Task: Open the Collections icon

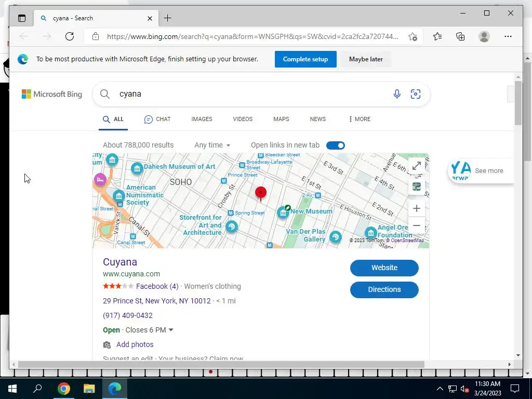Action: point(460,36)
